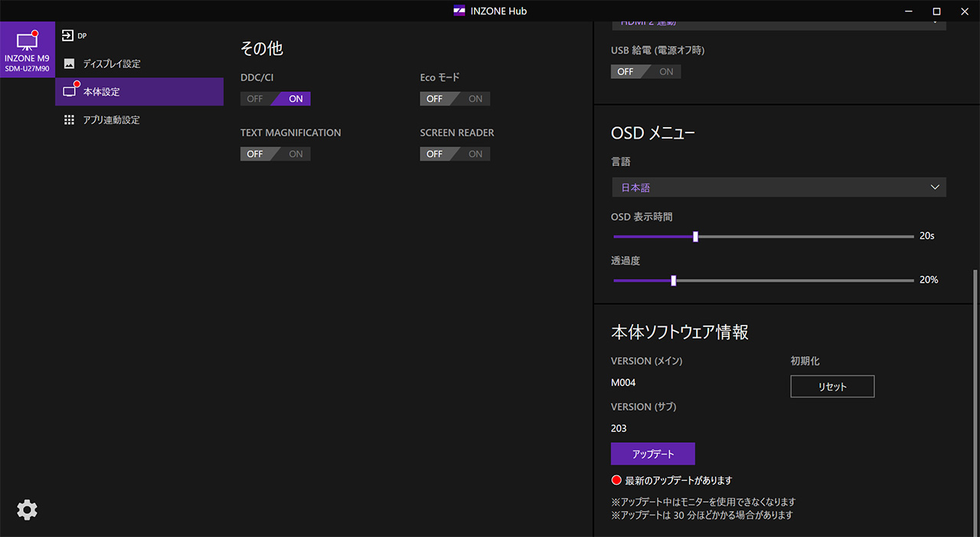Select the アプリ連動設定 menu item

[112, 120]
